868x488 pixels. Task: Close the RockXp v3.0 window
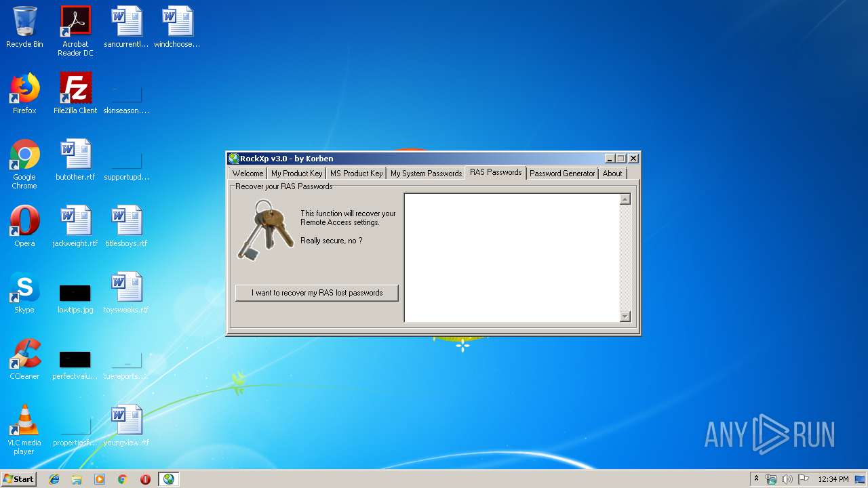(x=633, y=159)
